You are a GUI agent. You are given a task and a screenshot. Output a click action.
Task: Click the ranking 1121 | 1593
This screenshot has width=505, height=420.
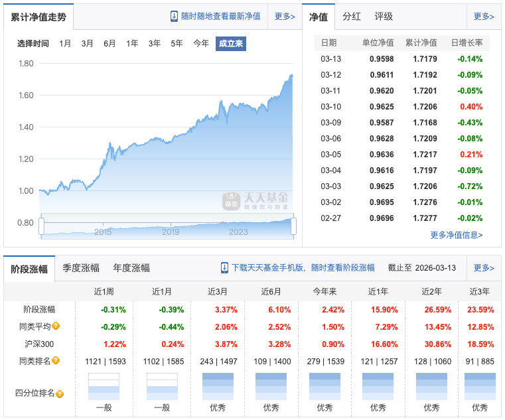(106, 362)
